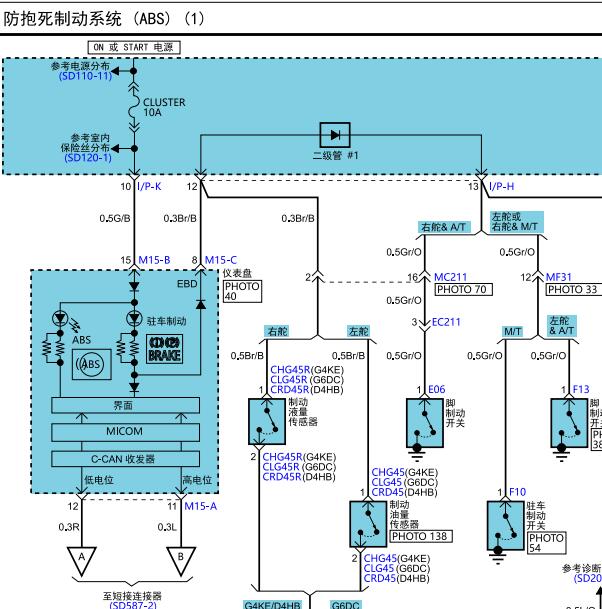602x609 pixels.
Task: Click the '左舵或 右舵& M/T' tag
Action: click(515, 222)
